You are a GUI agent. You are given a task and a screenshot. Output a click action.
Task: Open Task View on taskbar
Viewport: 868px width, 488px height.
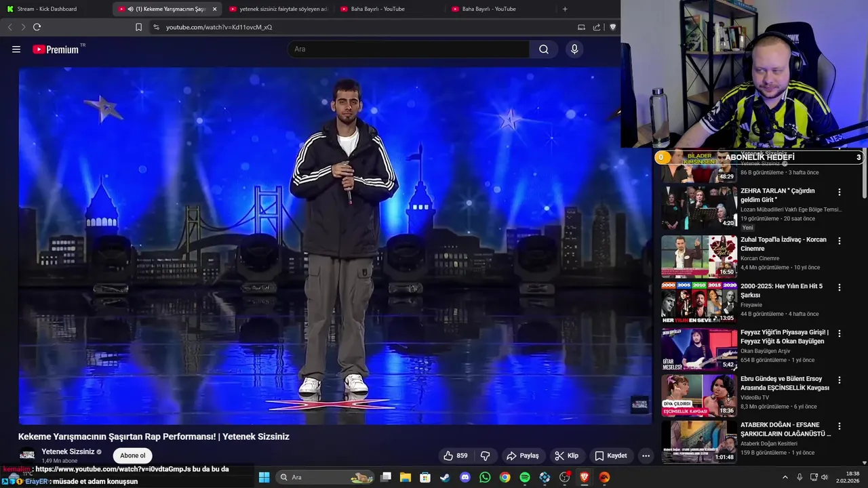(x=386, y=477)
